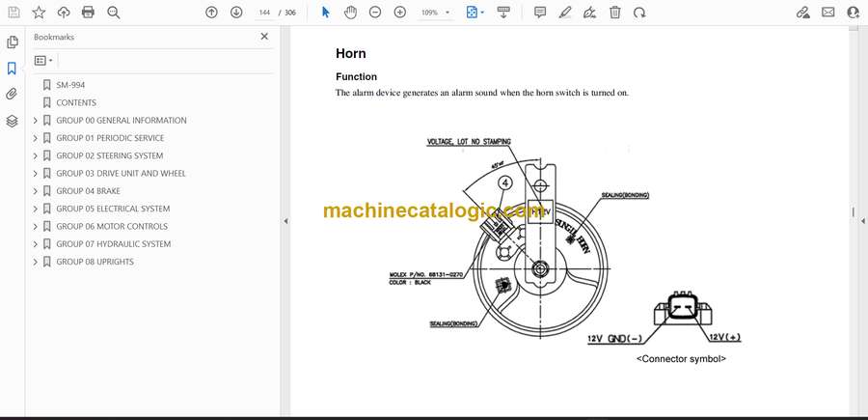Add a sticky note comment
The width and height of the screenshot is (868, 420).
[x=540, y=13]
